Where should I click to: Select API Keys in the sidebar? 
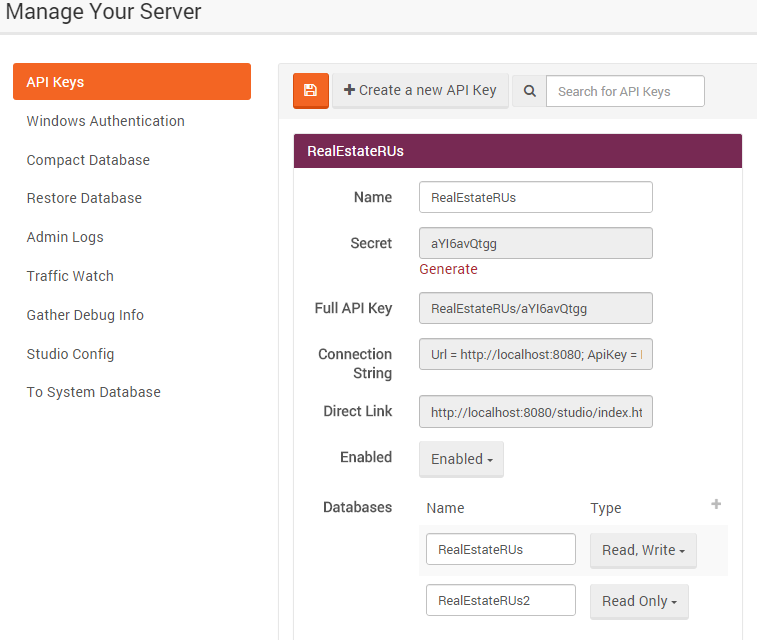pos(131,82)
